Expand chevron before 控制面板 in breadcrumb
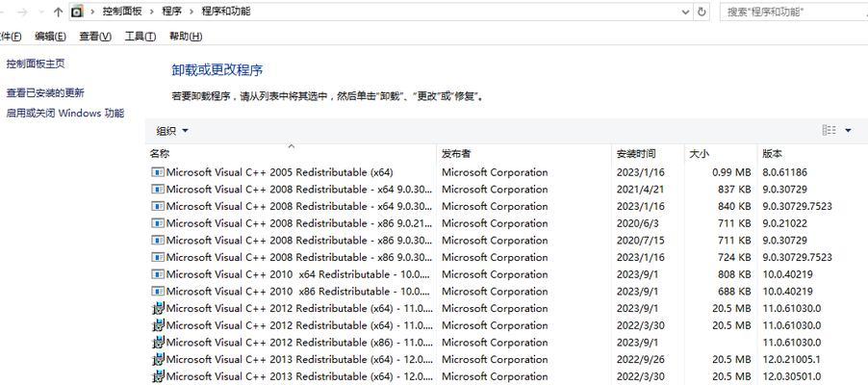The width and height of the screenshot is (868, 385). pyautogui.click(x=91, y=12)
